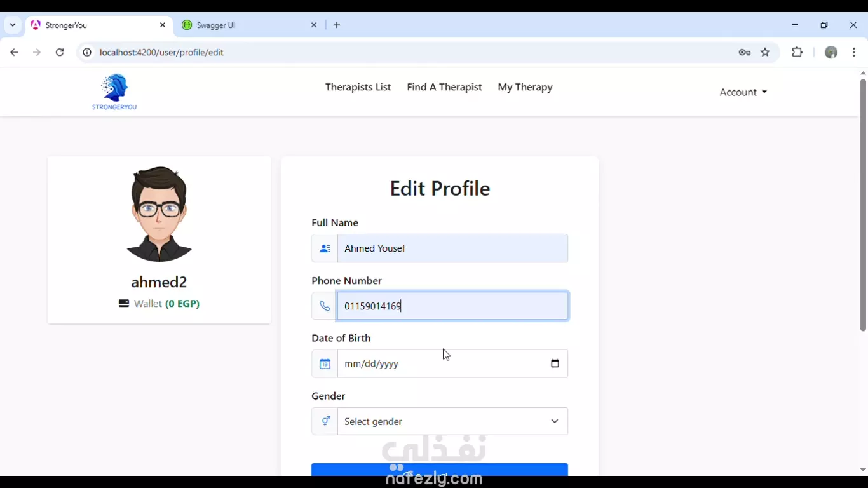
Task: View site information icon in address bar
Action: tap(87, 53)
